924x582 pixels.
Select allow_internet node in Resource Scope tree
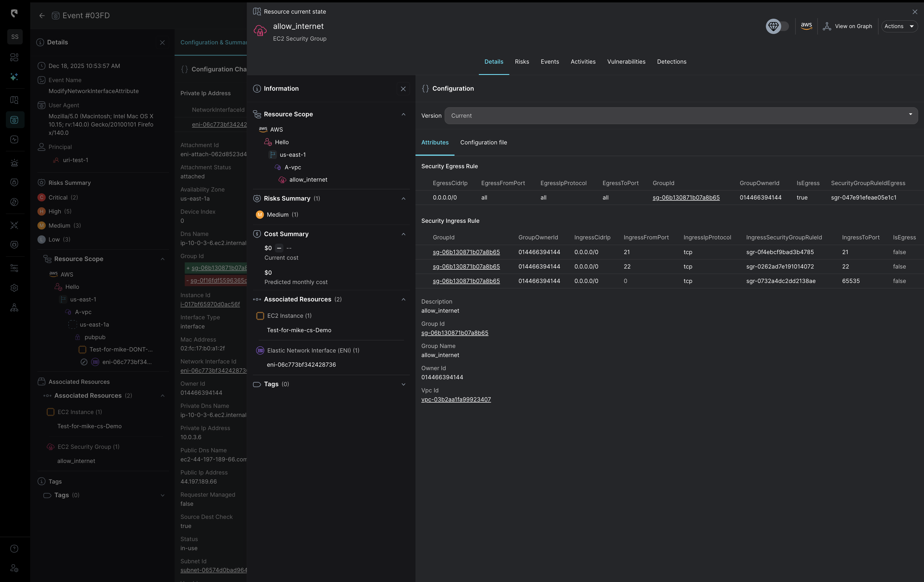coord(308,180)
